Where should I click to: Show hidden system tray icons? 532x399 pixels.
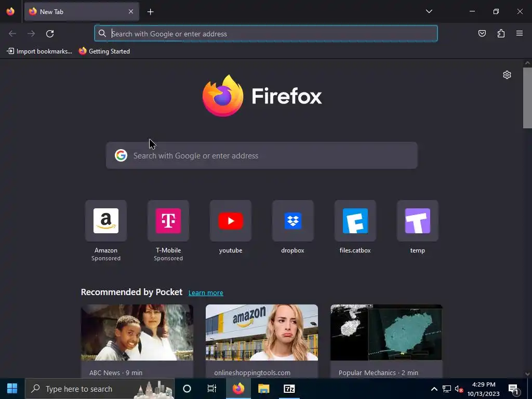[434, 389]
